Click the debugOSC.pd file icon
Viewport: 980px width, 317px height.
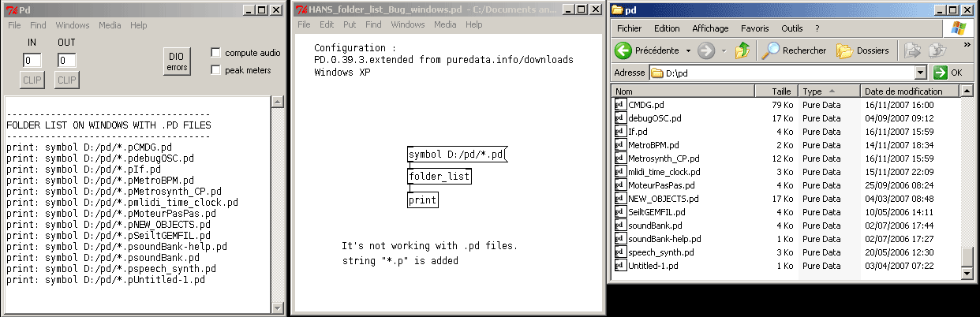pos(619,117)
